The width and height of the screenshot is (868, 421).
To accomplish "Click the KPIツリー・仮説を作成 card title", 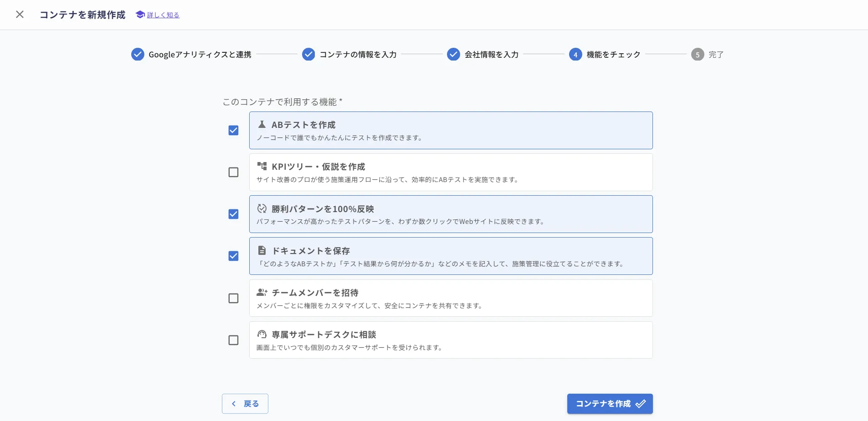I will 318,167.
